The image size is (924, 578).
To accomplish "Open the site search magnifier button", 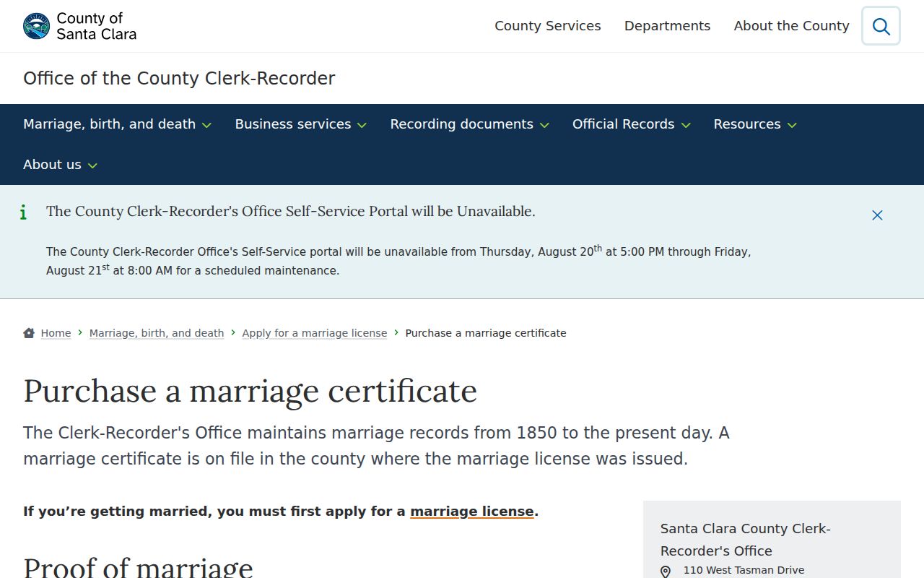I will tap(881, 26).
